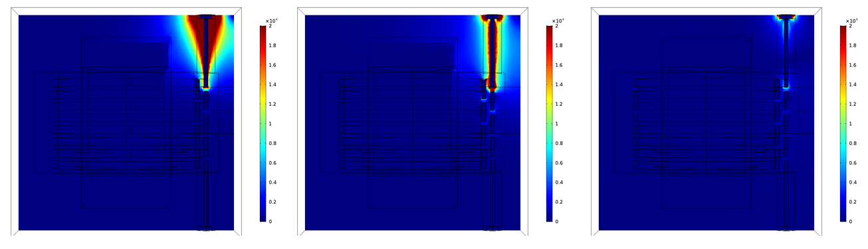Click the 1 tick on the first plot's legend
The image size is (868, 249).
[270, 124]
